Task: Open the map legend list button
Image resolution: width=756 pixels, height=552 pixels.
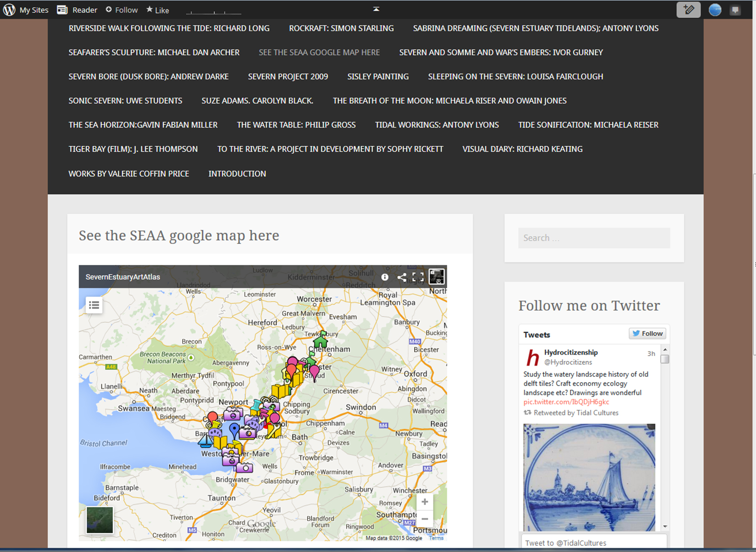Action: (94, 305)
